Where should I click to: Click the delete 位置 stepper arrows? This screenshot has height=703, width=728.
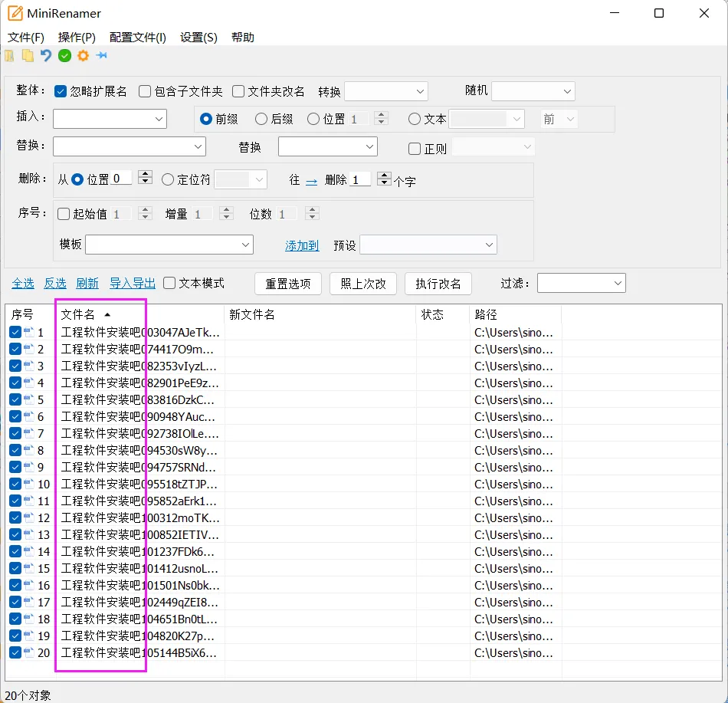[146, 177]
